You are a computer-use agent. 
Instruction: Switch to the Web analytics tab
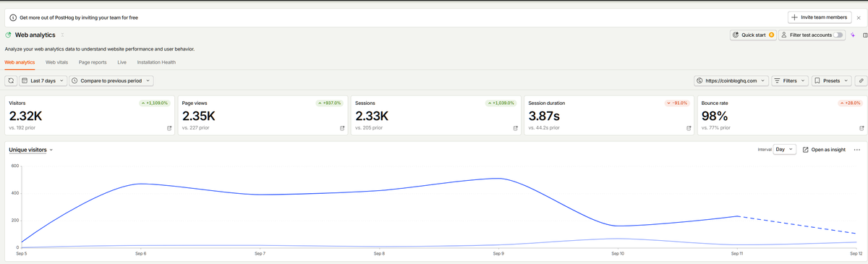(x=20, y=62)
